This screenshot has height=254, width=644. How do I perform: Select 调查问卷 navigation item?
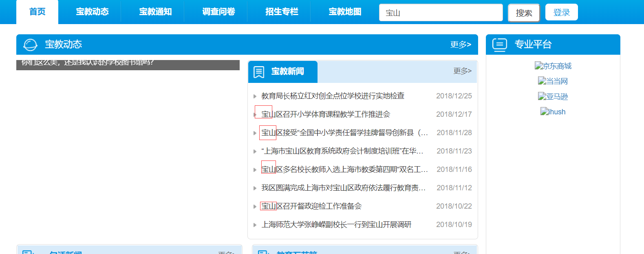(218, 12)
